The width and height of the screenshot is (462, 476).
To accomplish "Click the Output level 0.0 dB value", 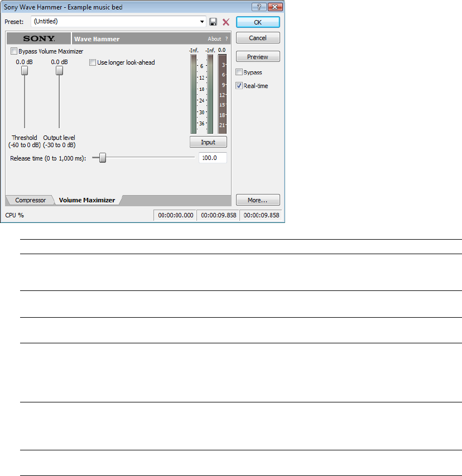I will pyautogui.click(x=59, y=62).
